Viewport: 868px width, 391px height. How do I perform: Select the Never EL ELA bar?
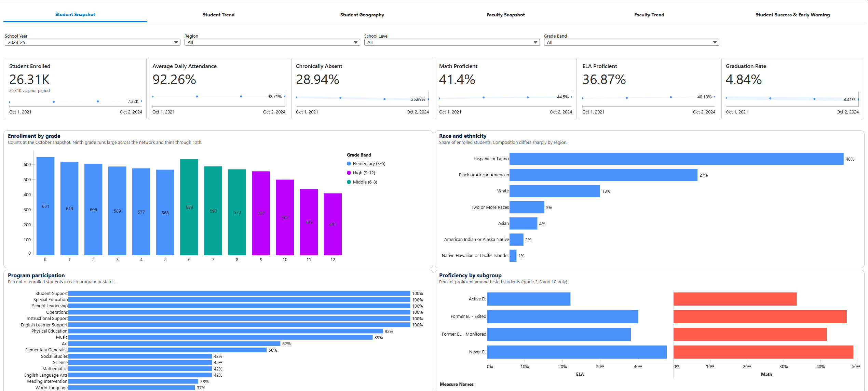coord(577,352)
